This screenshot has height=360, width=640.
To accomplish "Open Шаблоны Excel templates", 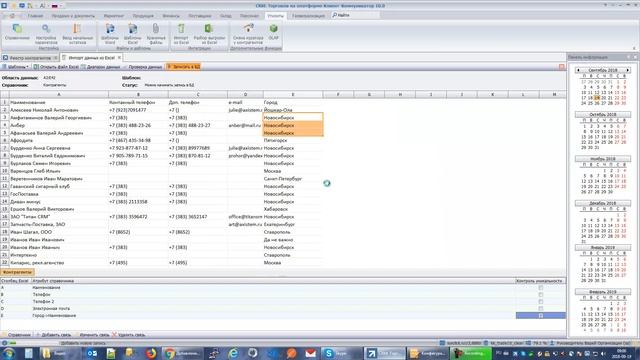I will pyautogui.click(x=132, y=34).
